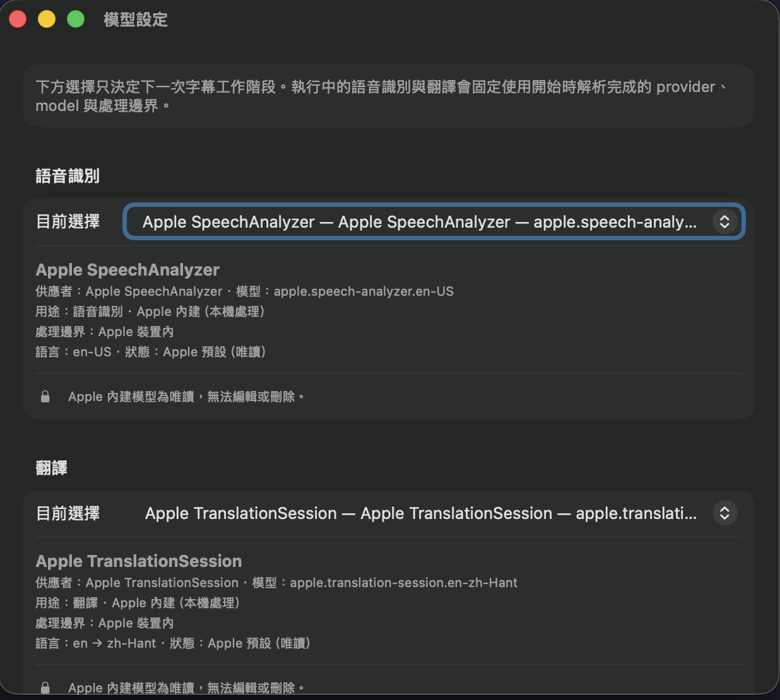Click the 處理邊界：Apple 裝置內 line under TranslationSession
This screenshot has height=700, width=780.
point(105,623)
